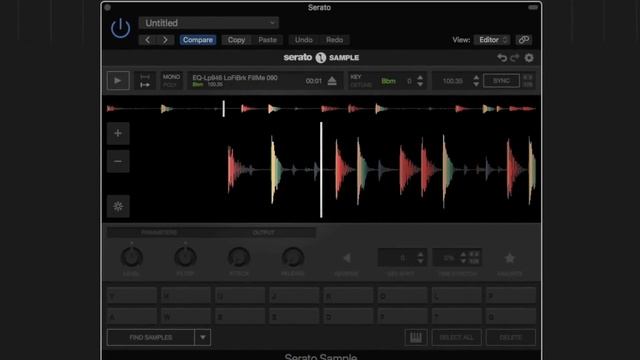The height and width of the screenshot is (360, 640).
Task: Click the Paste button
Action: (267, 40)
